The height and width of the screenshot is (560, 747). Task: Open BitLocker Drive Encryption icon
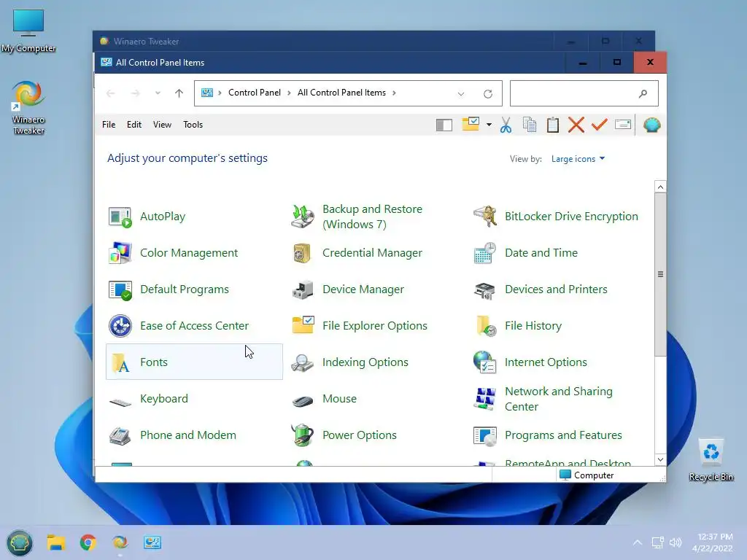485,217
